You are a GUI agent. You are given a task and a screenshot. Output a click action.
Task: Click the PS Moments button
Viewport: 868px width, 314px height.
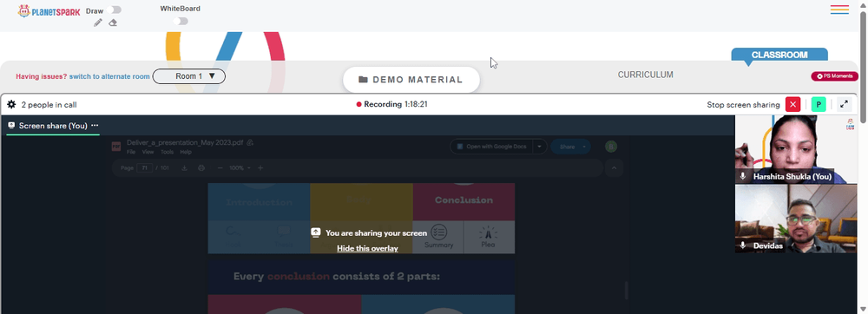coord(834,76)
